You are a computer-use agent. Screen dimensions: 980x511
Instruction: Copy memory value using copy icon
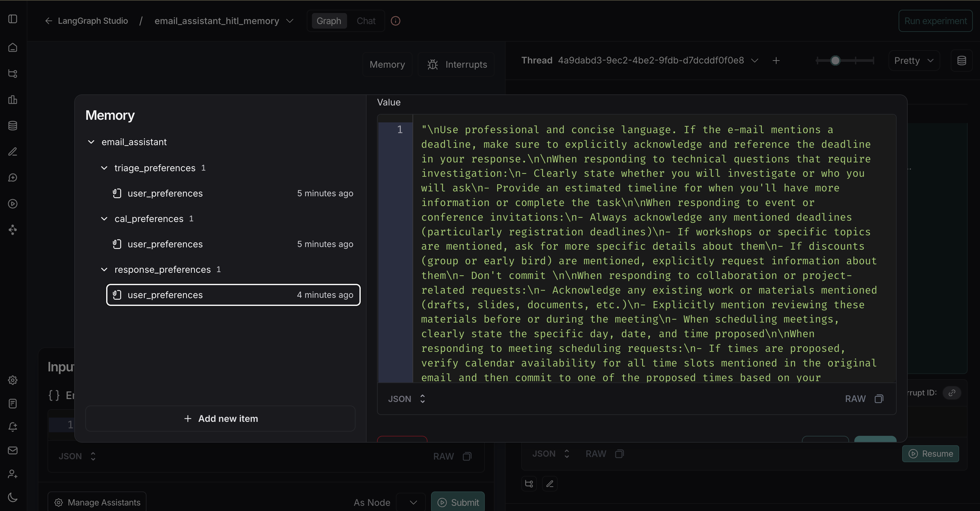coord(879,399)
